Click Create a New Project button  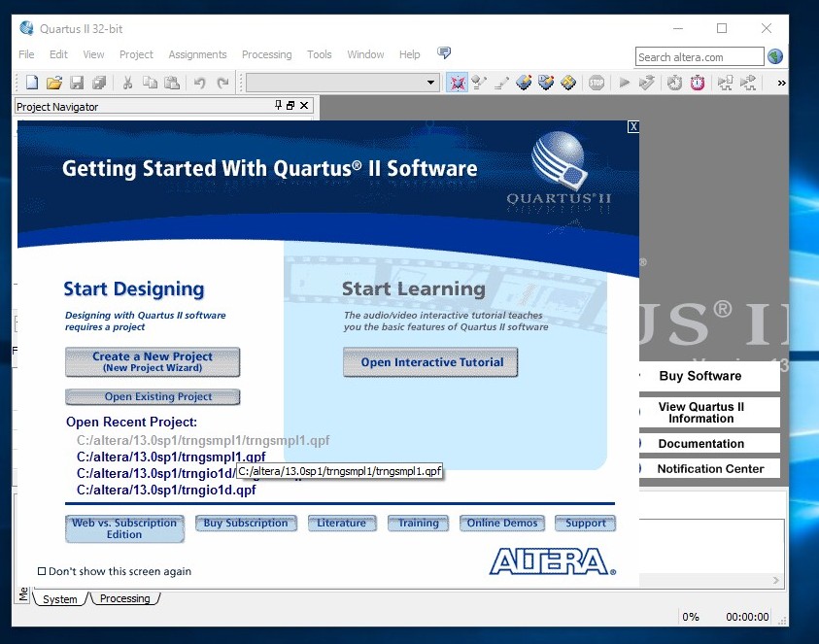(153, 361)
